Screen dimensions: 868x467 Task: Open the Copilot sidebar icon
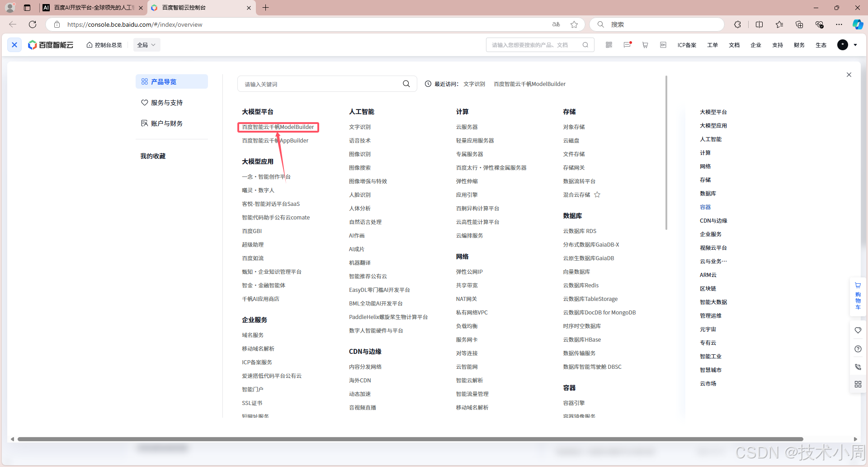click(x=858, y=24)
